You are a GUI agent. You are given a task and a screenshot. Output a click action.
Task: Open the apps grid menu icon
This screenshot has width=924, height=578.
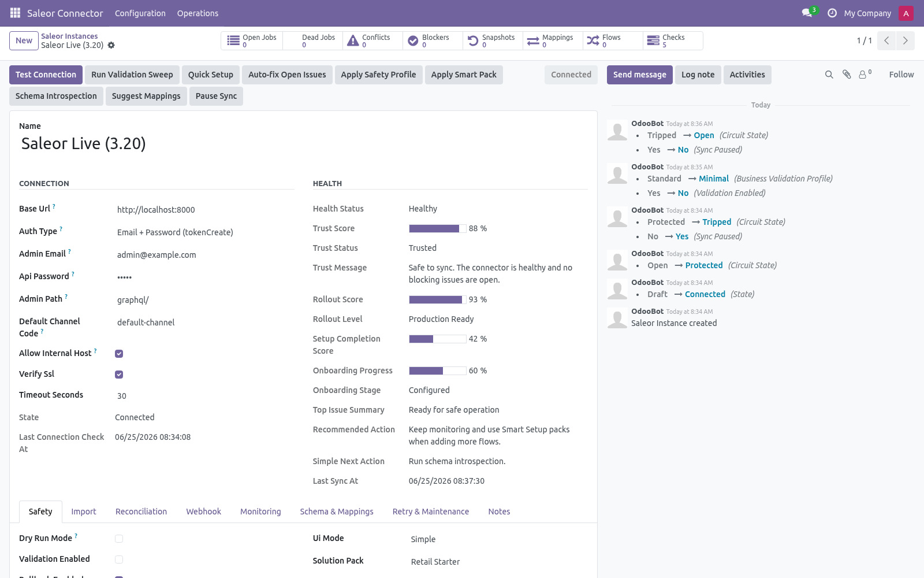click(15, 13)
